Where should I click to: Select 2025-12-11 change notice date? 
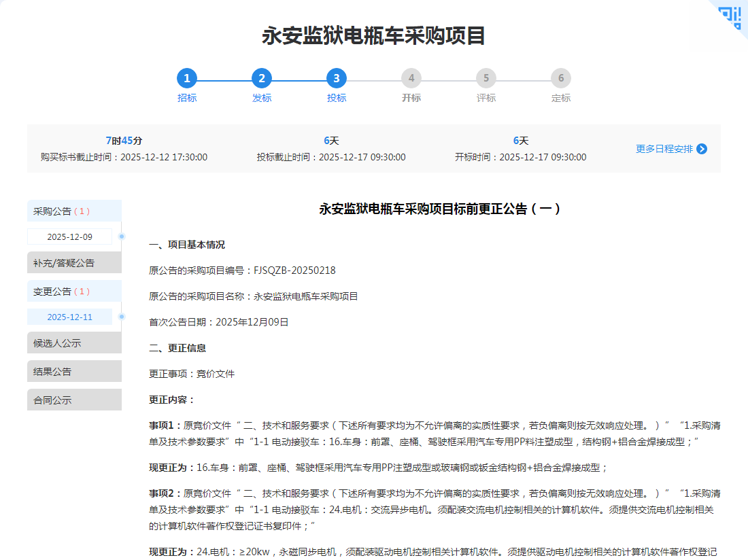click(x=69, y=317)
